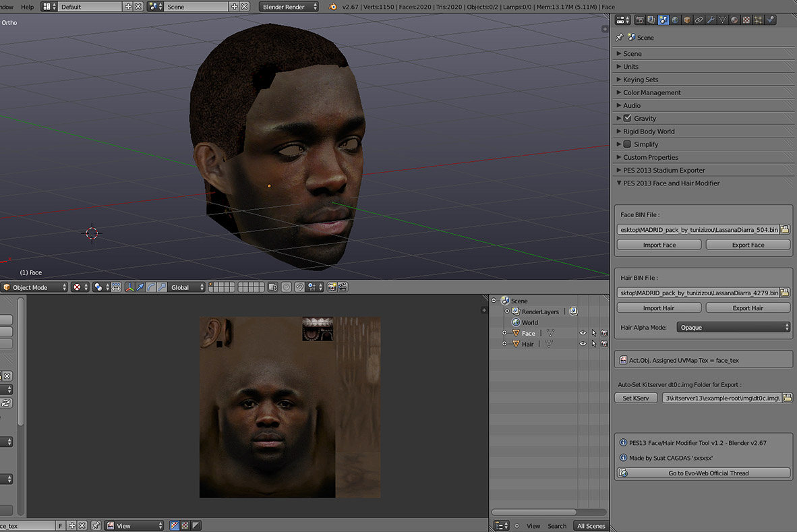Click the folder icon for Face BIN file
Image resolution: width=797 pixels, height=532 pixels.
click(785, 230)
